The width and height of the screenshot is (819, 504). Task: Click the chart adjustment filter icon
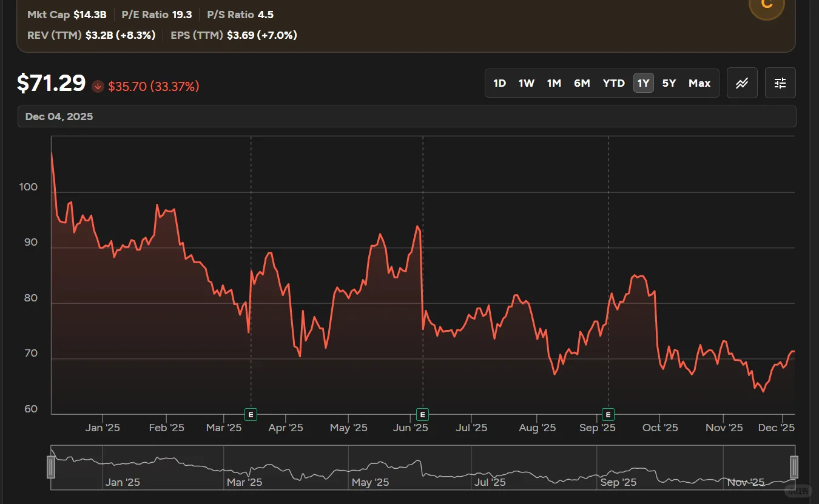(x=780, y=82)
